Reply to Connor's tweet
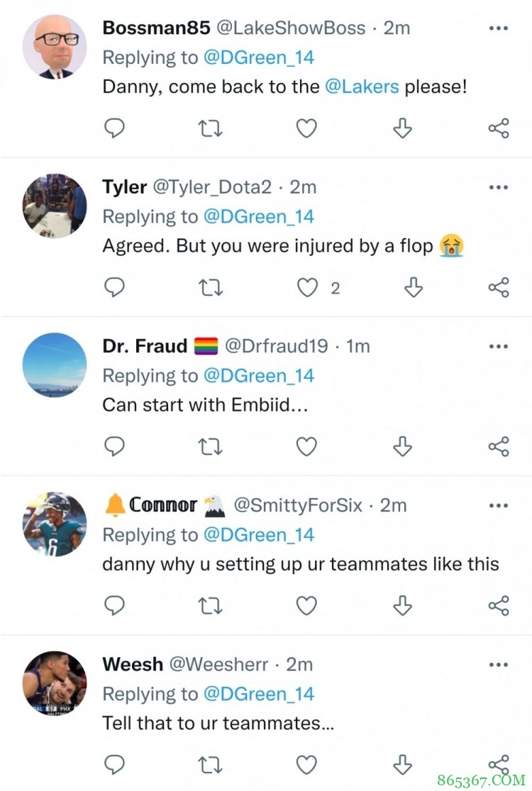The width and height of the screenshot is (532, 791). [115, 605]
